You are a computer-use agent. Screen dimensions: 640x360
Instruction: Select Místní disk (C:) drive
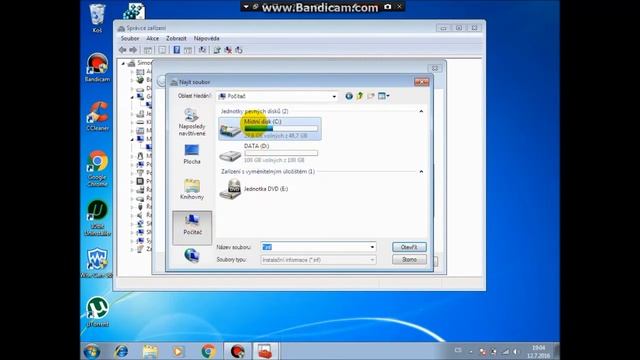point(270,129)
